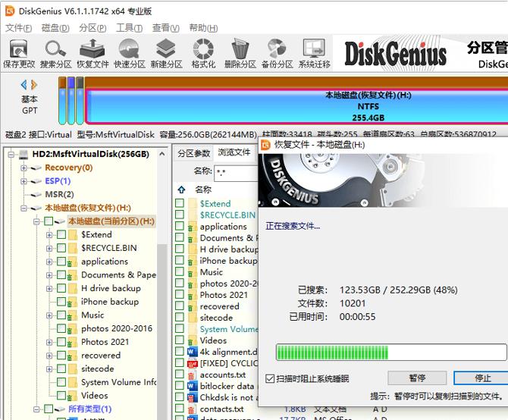Viewport: 508px width, 420px height.
Task: Click HD2:MsftVirtualDisk disk icon in tree
Action: point(24,154)
